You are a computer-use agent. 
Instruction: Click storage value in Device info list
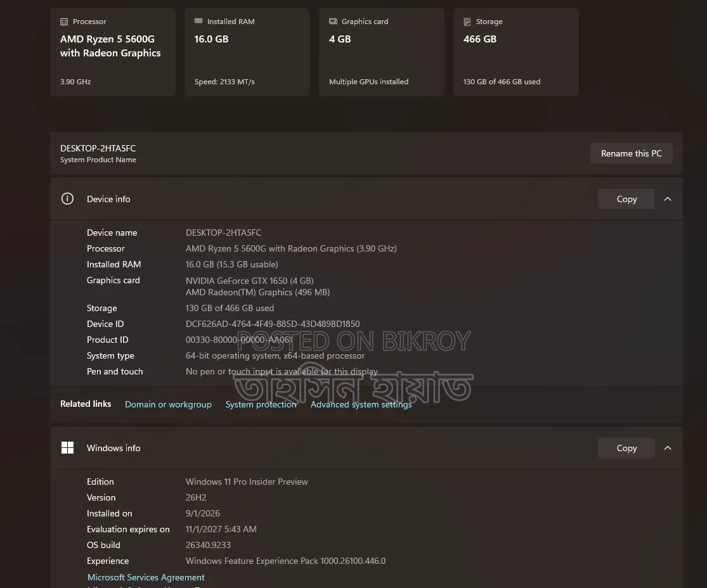230,308
